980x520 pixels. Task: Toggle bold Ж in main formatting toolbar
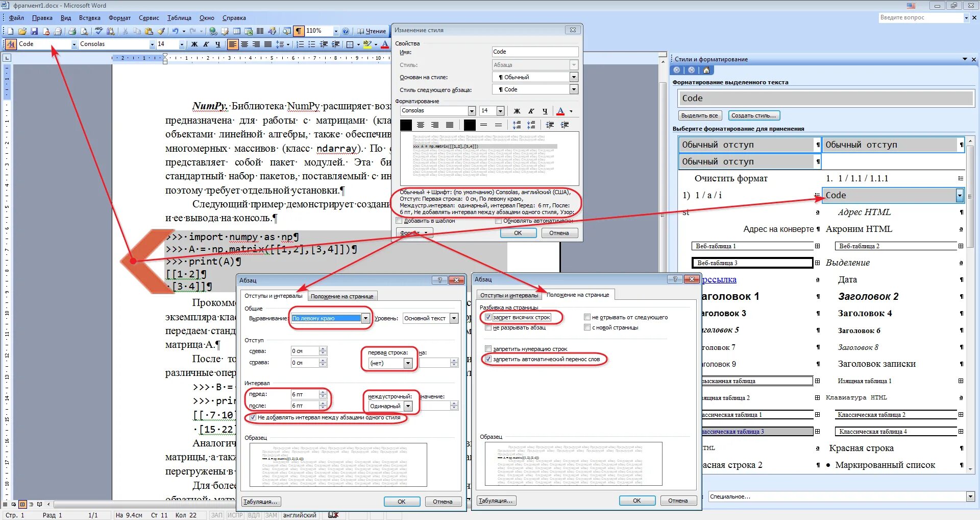click(194, 44)
